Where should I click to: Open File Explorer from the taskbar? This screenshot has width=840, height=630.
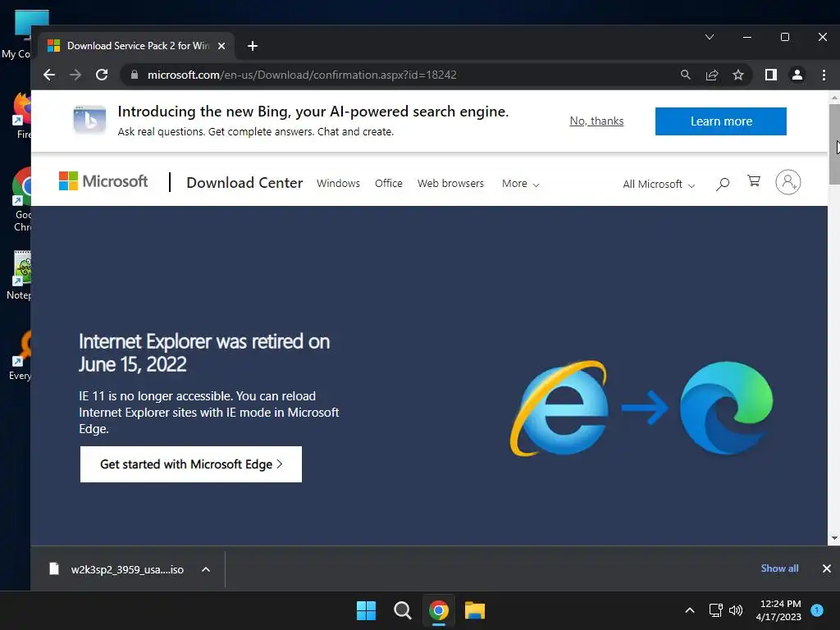tap(475, 610)
